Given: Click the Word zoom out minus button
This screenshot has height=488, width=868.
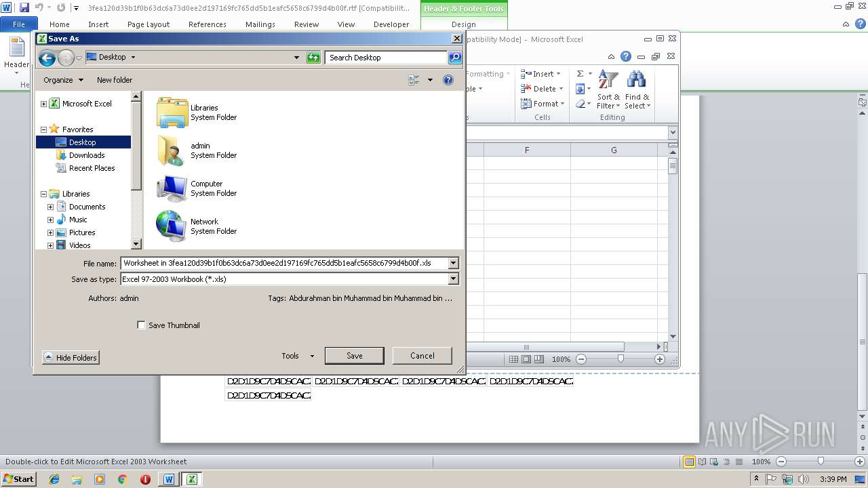Looking at the screenshot, I should coord(781,462).
